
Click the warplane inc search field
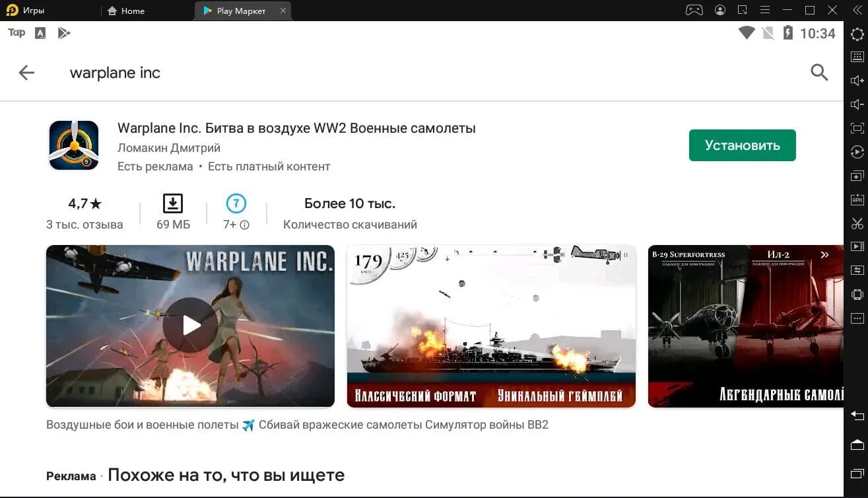coord(115,73)
